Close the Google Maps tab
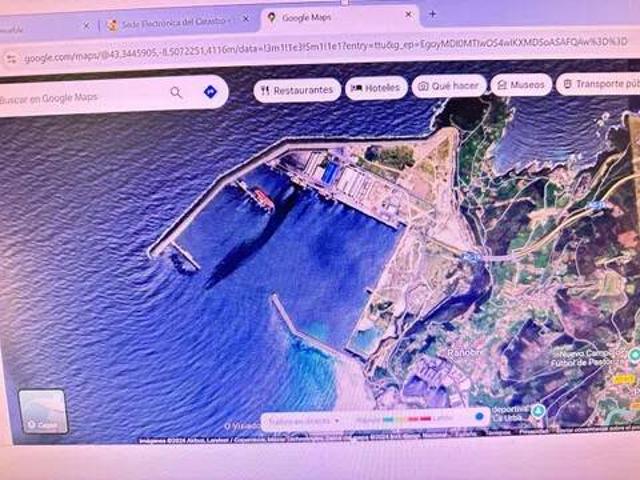The image size is (640, 480). point(408,16)
